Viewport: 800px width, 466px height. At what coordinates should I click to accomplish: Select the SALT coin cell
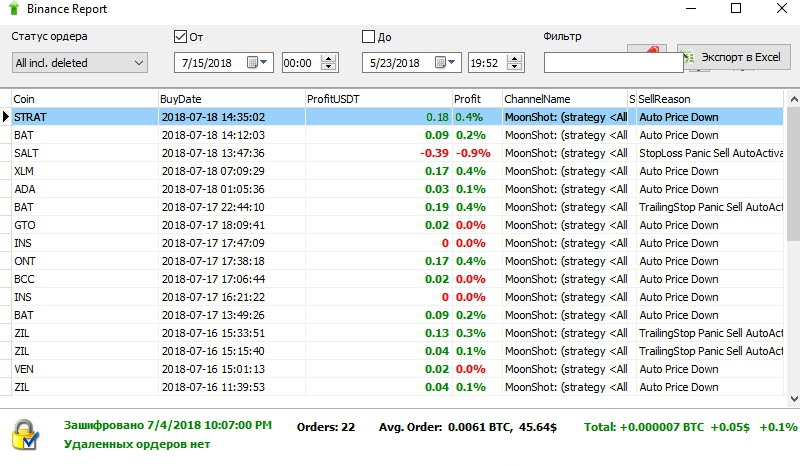click(x=85, y=153)
